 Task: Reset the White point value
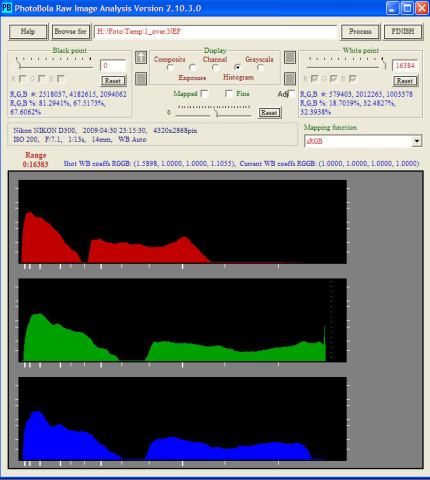405,81
